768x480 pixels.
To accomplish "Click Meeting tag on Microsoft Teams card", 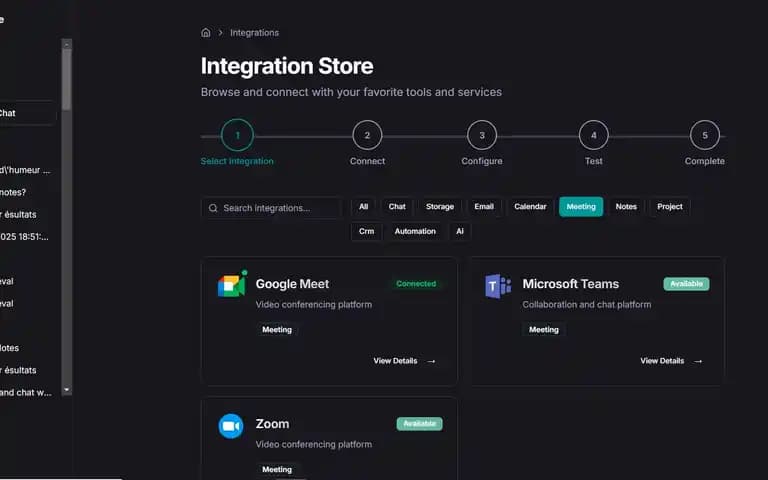I will pos(544,330).
